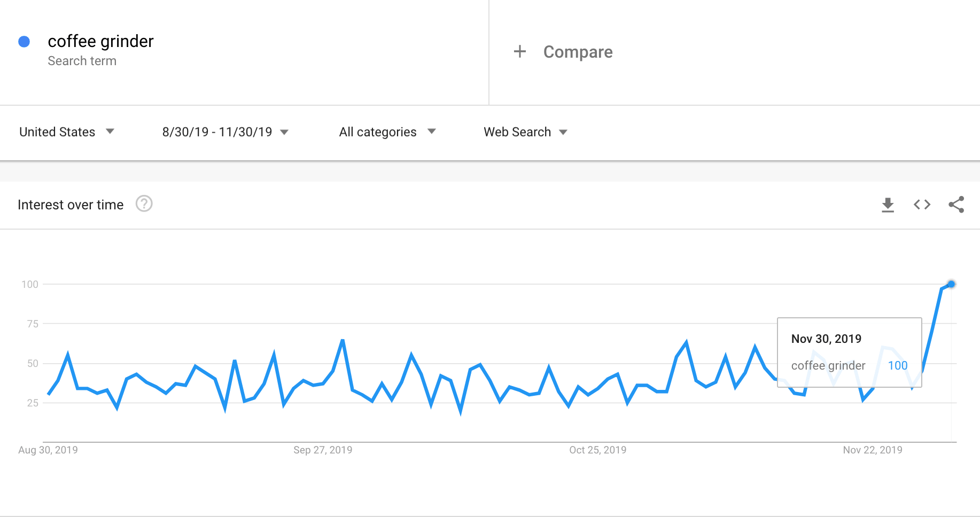Download the interest over time data
Image resolution: width=980 pixels, height=517 pixels.
(x=888, y=205)
